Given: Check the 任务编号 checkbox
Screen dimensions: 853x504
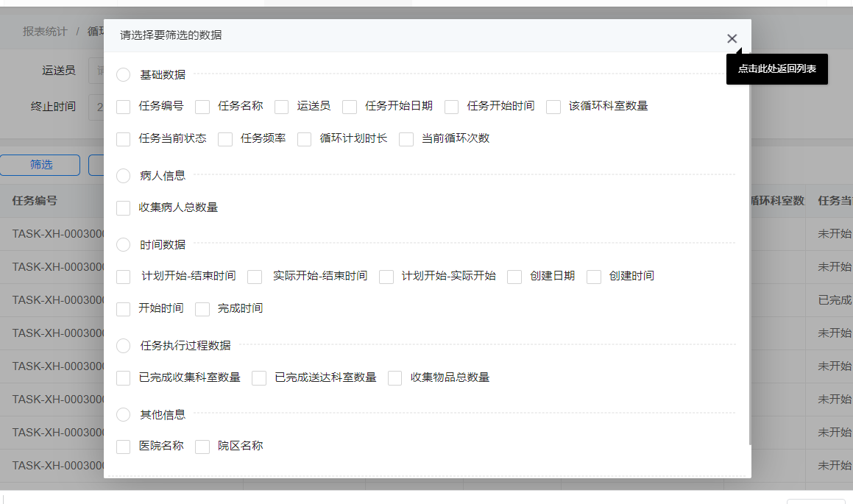Looking at the screenshot, I should pos(123,107).
